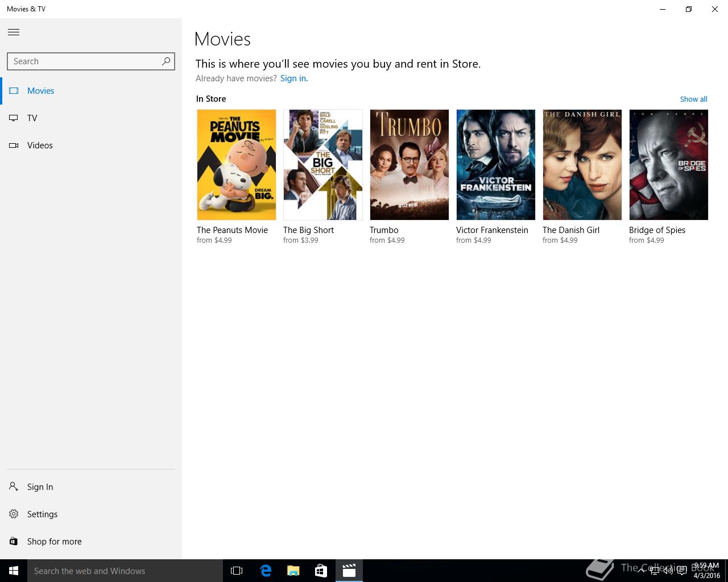
Task: Select the TV monitor icon in sidebar
Action: pos(14,118)
